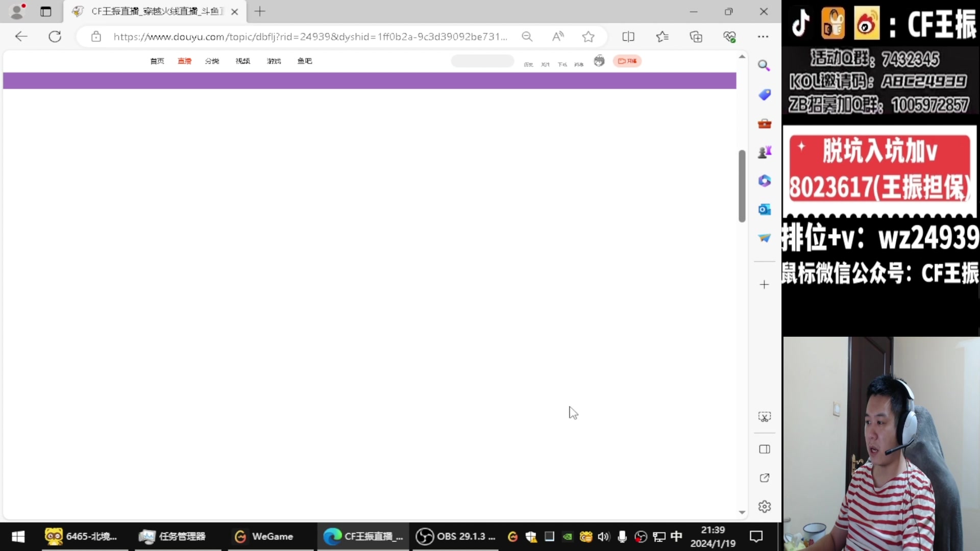Open the Edge sidebar shopping tag
This screenshot has height=551, width=980.
click(764, 94)
